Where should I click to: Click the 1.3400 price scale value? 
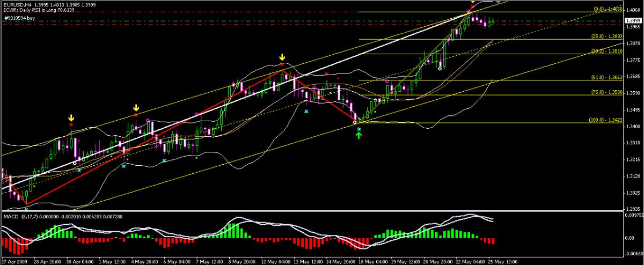tap(633, 127)
